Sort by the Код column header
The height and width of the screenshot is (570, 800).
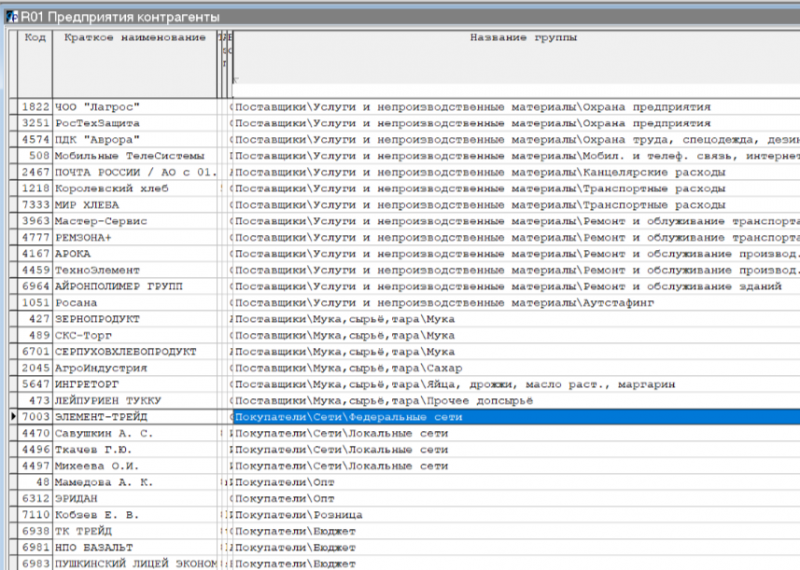tap(35, 38)
